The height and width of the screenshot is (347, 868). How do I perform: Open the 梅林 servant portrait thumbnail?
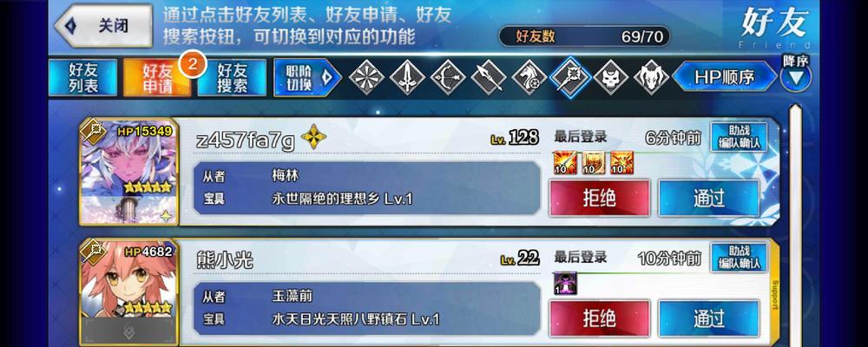[129, 172]
